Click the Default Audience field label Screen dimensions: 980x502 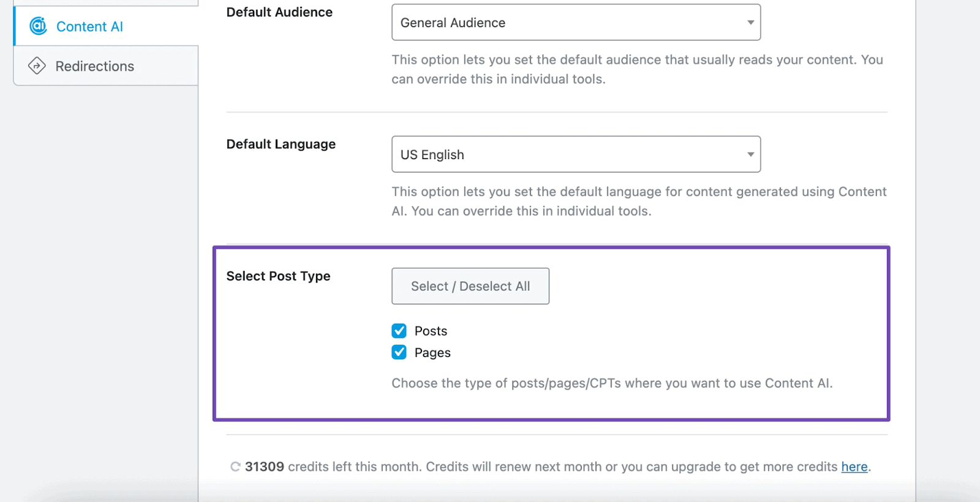click(279, 12)
